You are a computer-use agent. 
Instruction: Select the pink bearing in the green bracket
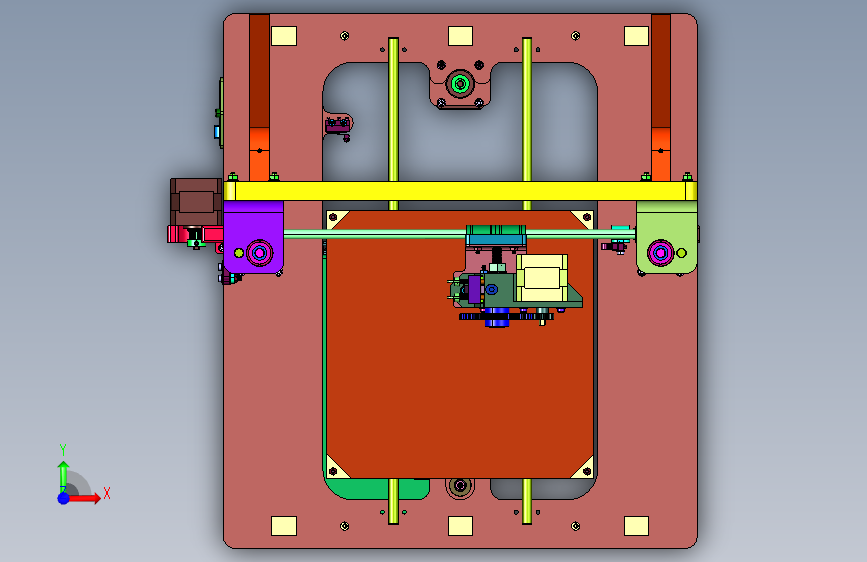tap(660, 253)
